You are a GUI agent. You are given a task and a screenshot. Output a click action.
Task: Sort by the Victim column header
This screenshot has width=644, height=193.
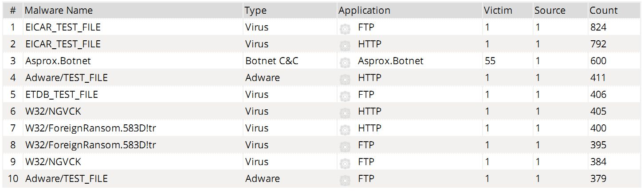[499, 11]
